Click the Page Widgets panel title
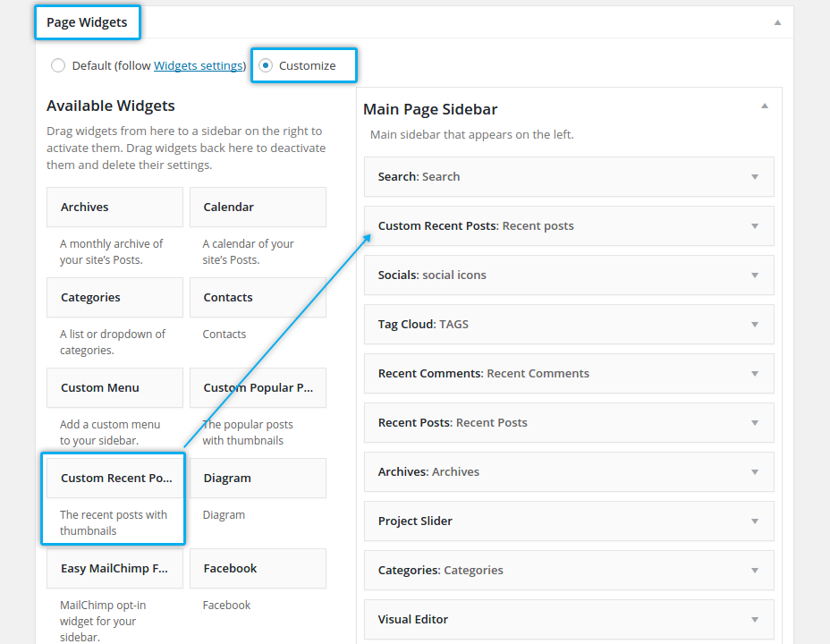 (87, 22)
